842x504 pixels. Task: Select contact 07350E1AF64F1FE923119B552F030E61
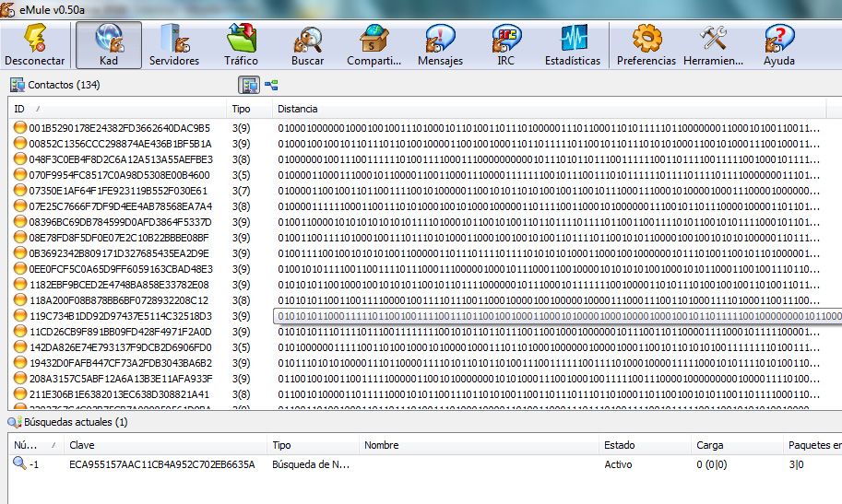[118, 191]
